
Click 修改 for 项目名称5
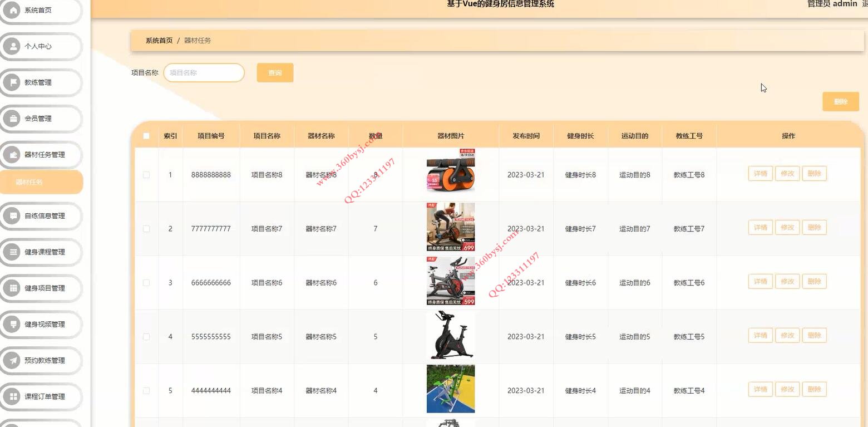click(787, 336)
